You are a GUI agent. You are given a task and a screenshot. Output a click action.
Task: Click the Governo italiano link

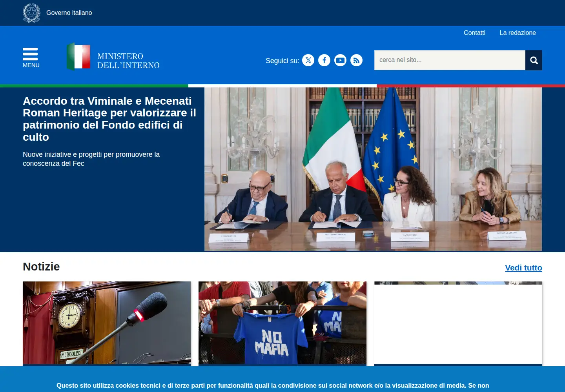69,13
